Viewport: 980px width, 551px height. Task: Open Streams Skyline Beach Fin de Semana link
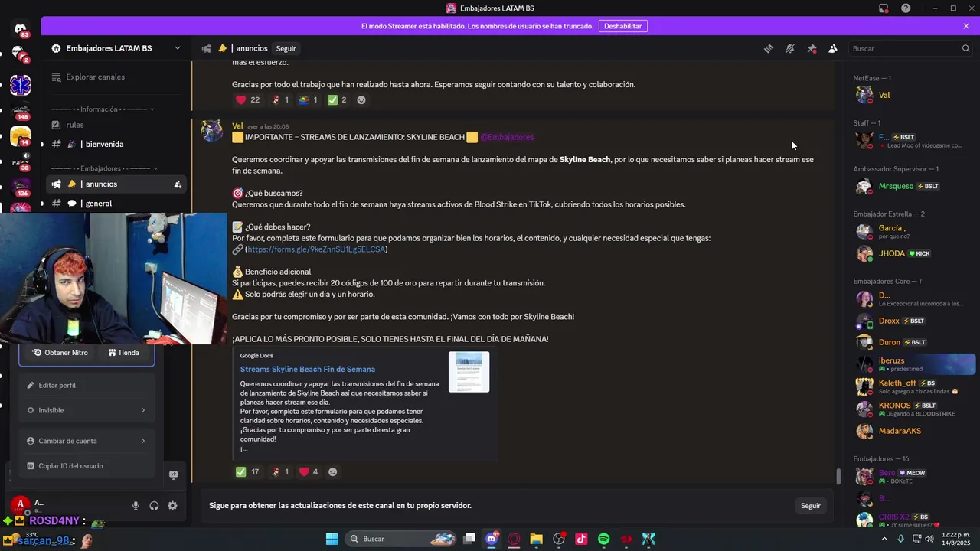[308, 369]
